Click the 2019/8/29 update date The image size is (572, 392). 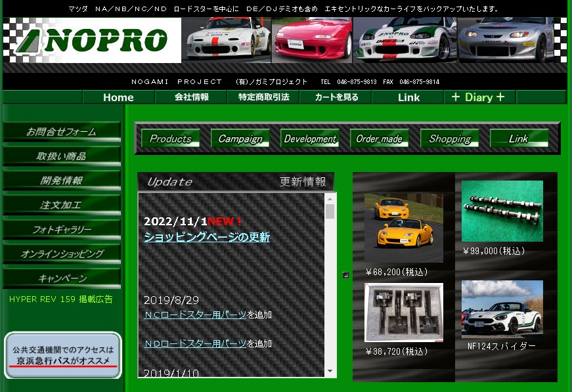(x=171, y=300)
